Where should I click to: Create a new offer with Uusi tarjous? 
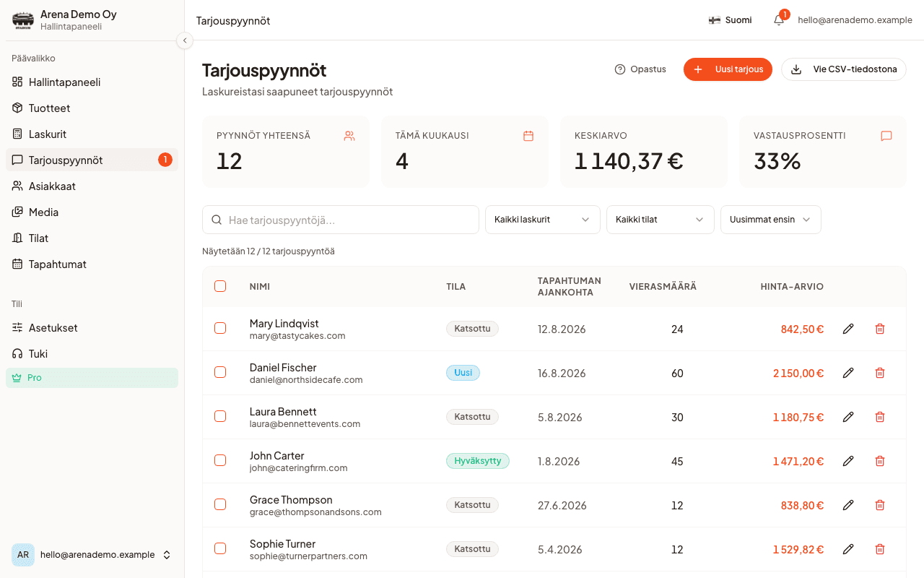tap(728, 69)
